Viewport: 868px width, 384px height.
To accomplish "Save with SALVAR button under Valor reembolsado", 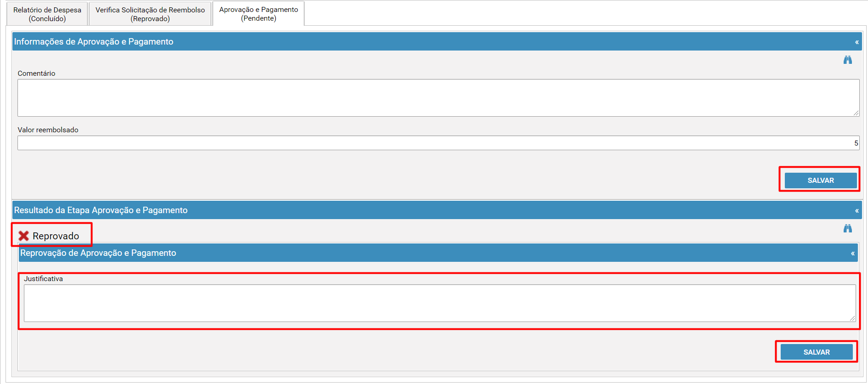I will 821,181.
